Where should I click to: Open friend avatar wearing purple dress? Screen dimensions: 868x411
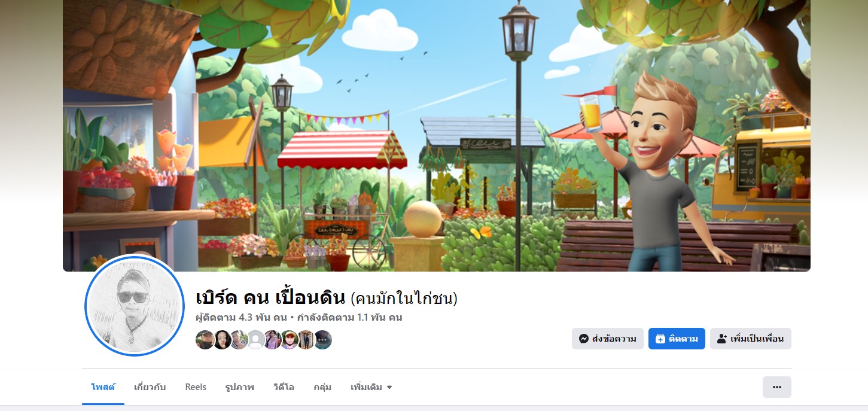272,340
